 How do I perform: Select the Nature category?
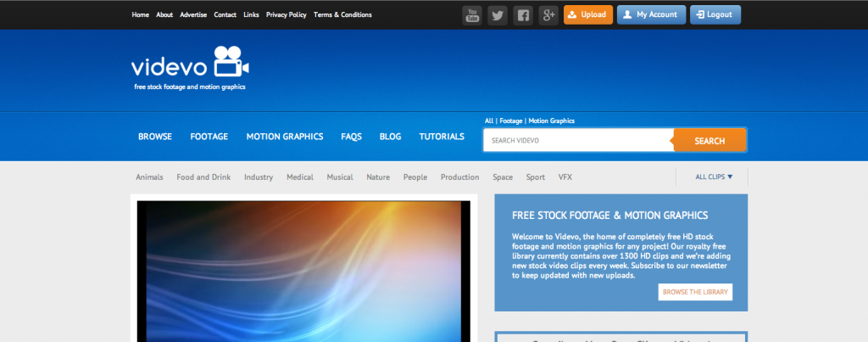[x=378, y=177]
